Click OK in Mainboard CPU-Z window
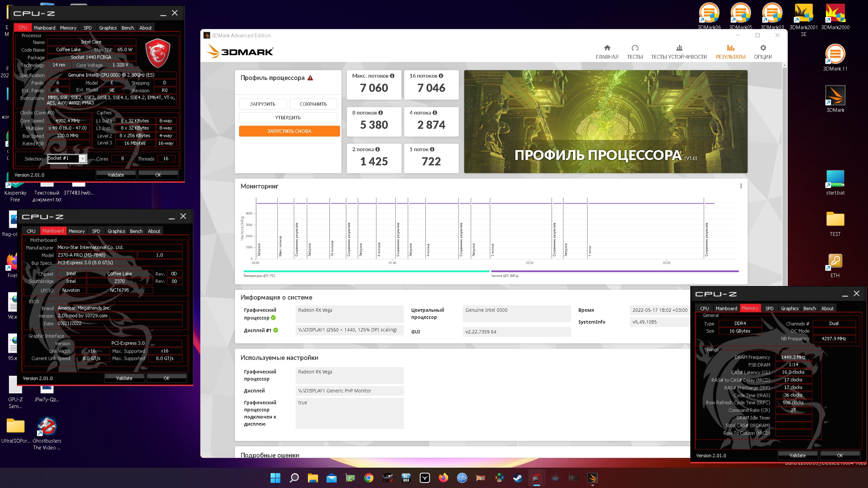 click(x=166, y=378)
